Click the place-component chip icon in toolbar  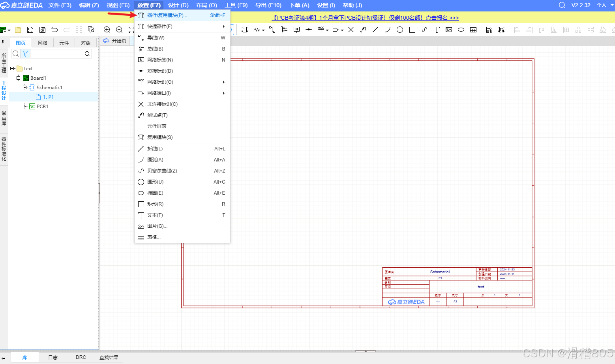(x=245, y=30)
